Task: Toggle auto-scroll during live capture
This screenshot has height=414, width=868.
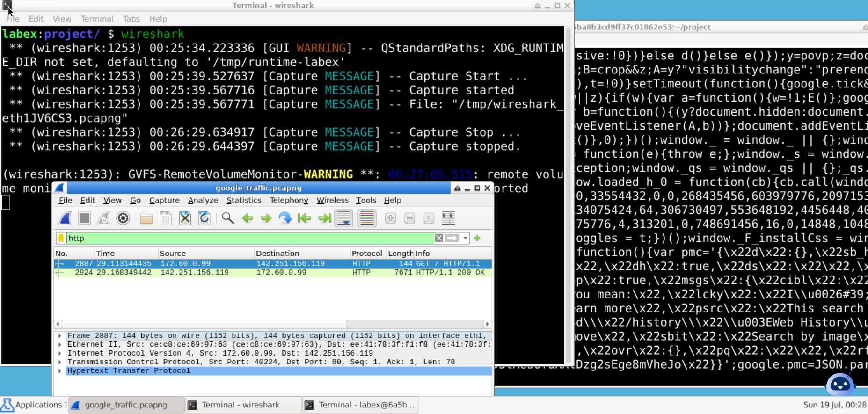Action: 343,218
